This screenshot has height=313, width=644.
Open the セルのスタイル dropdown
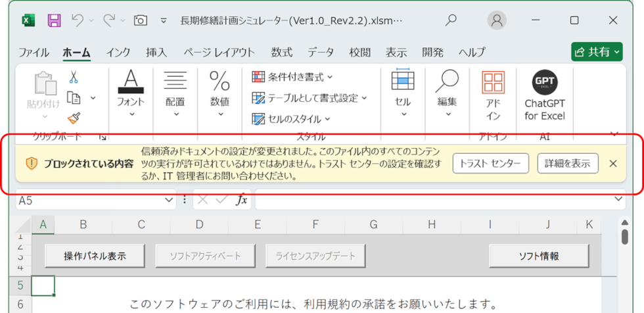[x=291, y=119]
